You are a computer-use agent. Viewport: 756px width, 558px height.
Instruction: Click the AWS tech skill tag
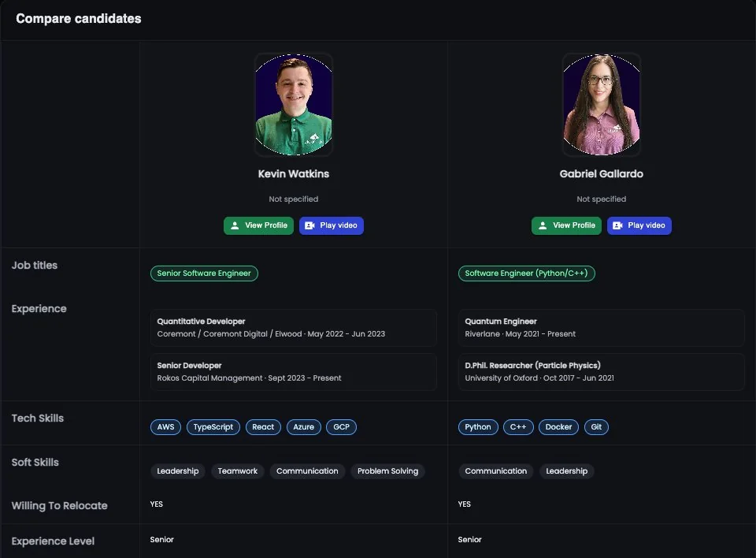point(166,426)
